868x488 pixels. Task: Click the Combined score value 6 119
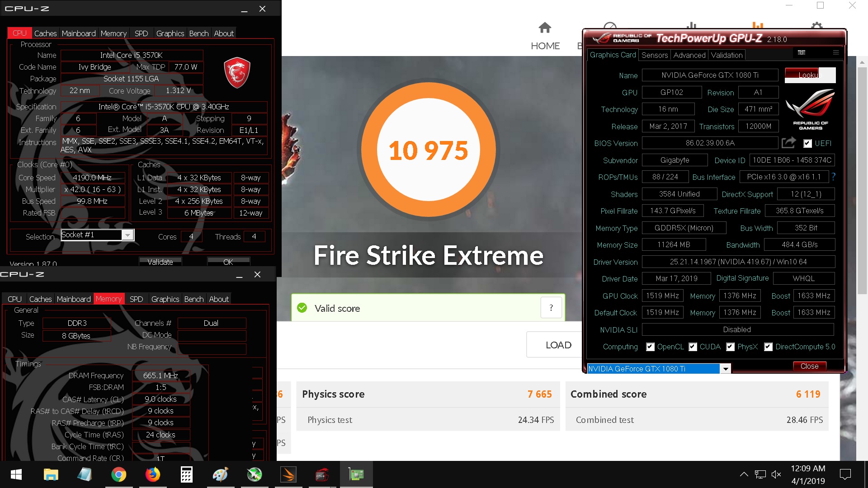pos(808,394)
